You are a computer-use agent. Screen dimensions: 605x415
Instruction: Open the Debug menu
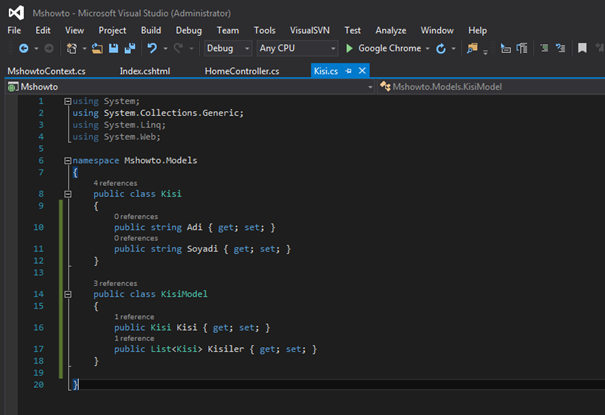(189, 30)
